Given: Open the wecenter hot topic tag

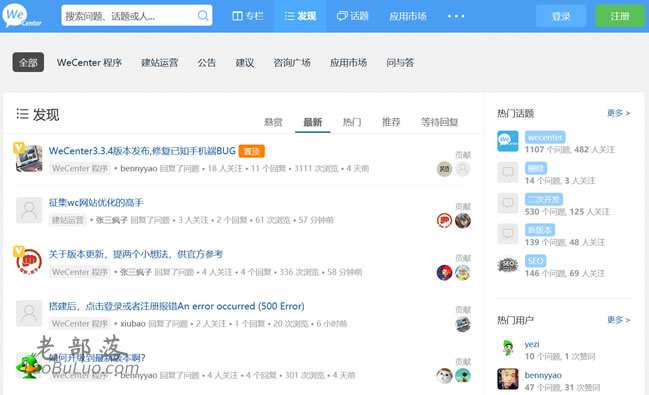Looking at the screenshot, I should [x=545, y=137].
